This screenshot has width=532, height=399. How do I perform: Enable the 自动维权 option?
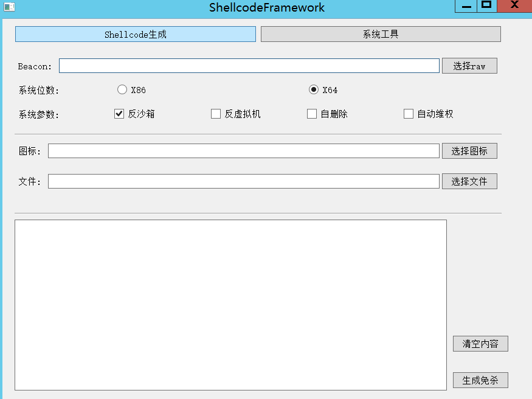408,113
